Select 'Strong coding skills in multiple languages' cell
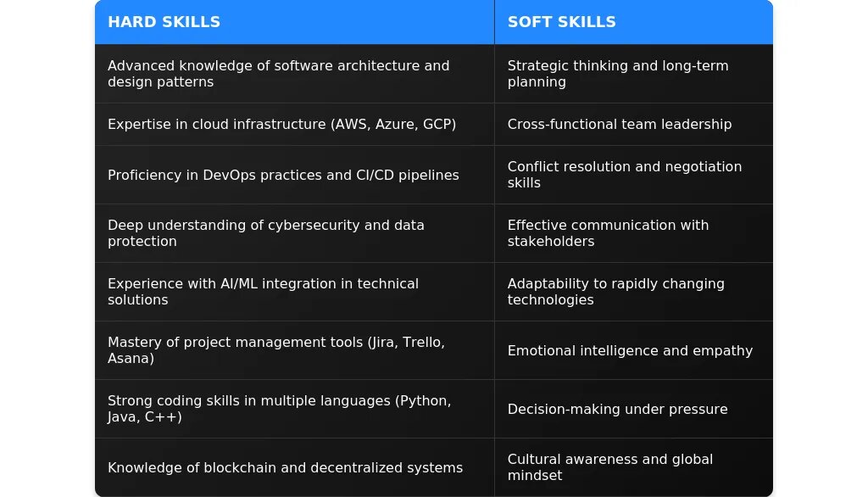868x497 pixels. (294, 409)
